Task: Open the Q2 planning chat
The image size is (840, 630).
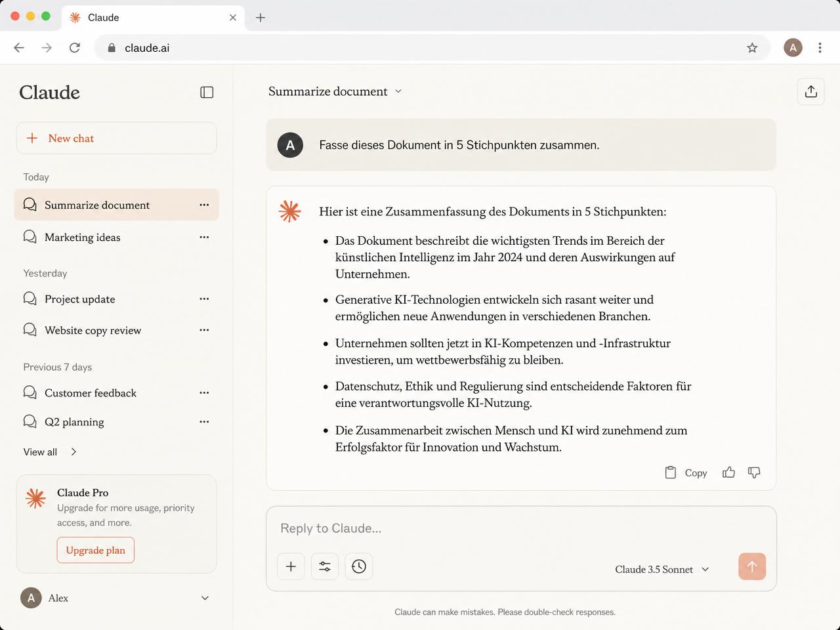Action: pyautogui.click(x=116, y=421)
